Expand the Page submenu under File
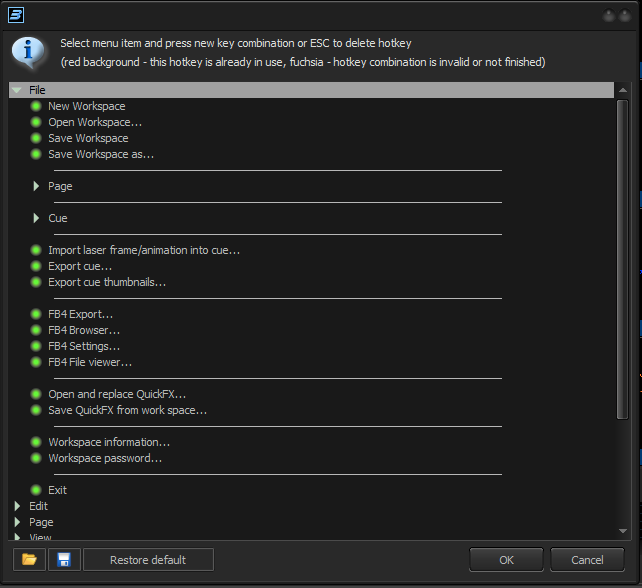Viewport: 642px width, 588px height. [37, 186]
